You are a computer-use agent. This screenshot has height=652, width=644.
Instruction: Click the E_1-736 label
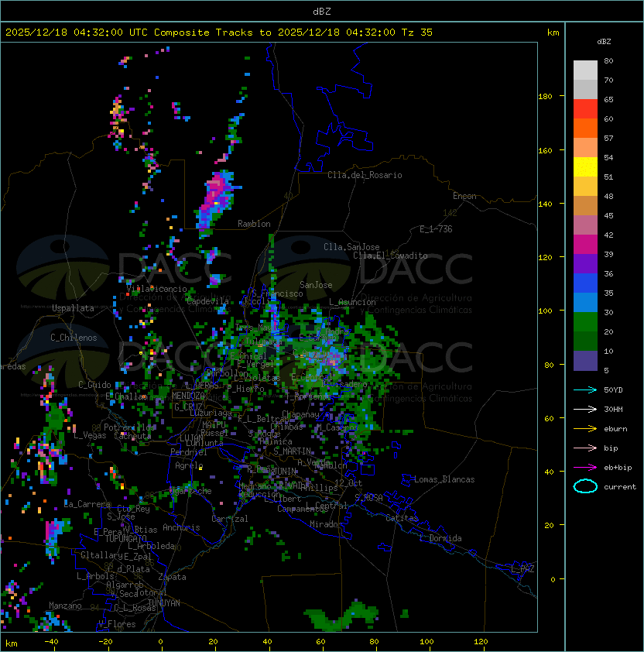436,229
